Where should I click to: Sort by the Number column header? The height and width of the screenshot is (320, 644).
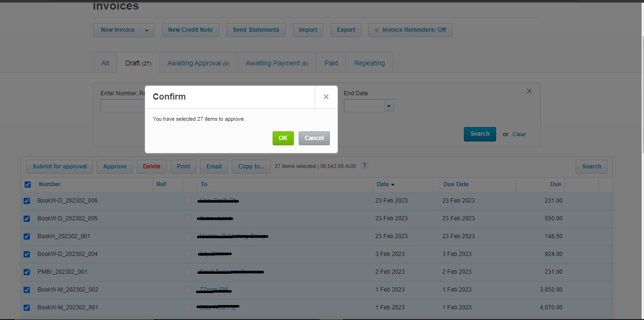(50, 184)
